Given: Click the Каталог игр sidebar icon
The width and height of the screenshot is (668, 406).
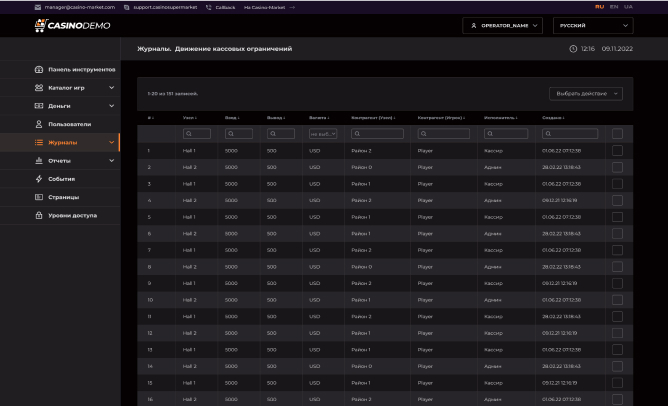Looking at the screenshot, I should (x=38, y=88).
